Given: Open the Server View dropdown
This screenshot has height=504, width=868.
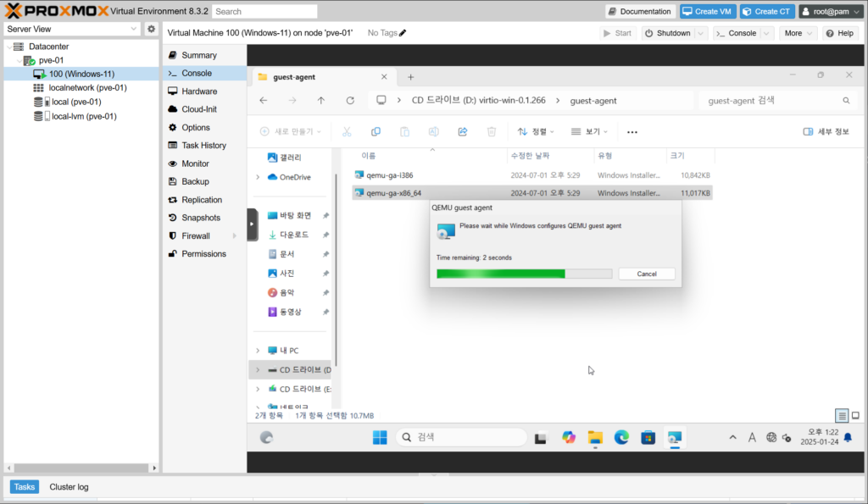Looking at the screenshot, I should pyautogui.click(x=72, y=29).
